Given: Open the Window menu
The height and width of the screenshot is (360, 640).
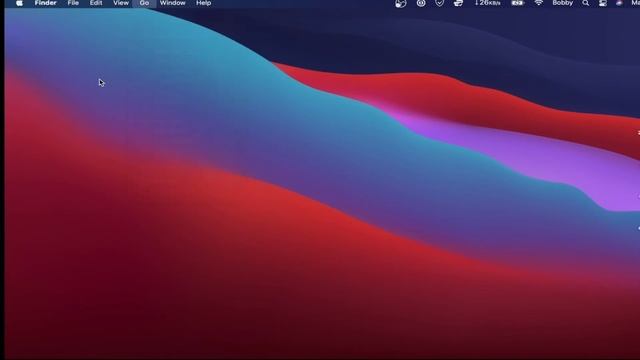Looking at the screenshot, I should [x=172, y=3].
